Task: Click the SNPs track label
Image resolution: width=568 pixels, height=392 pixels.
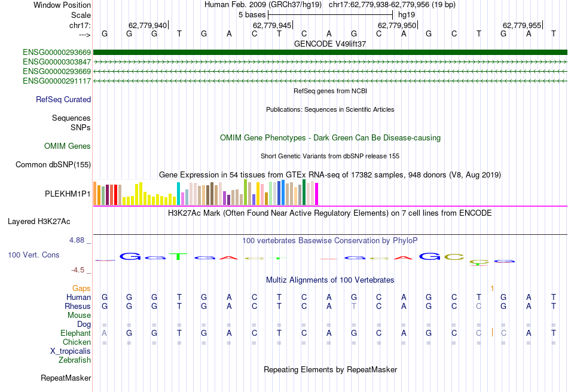Action: pos(81,127)
